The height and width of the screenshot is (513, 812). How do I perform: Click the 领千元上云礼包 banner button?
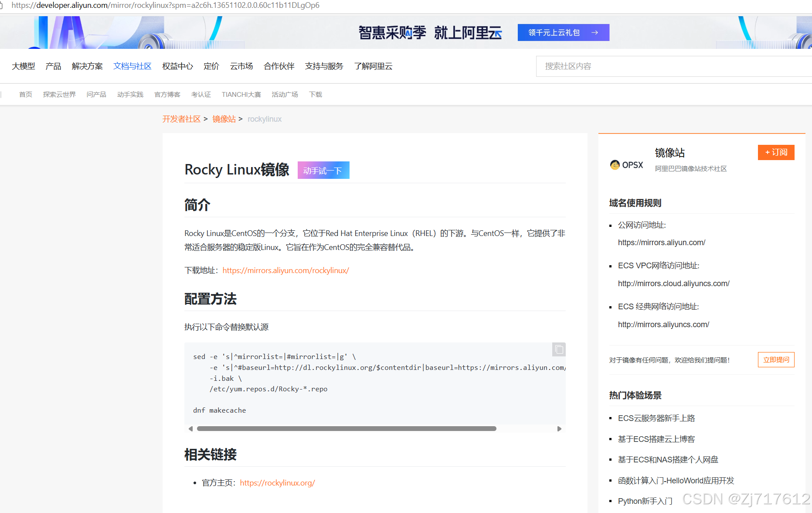[x=563, y=32]
